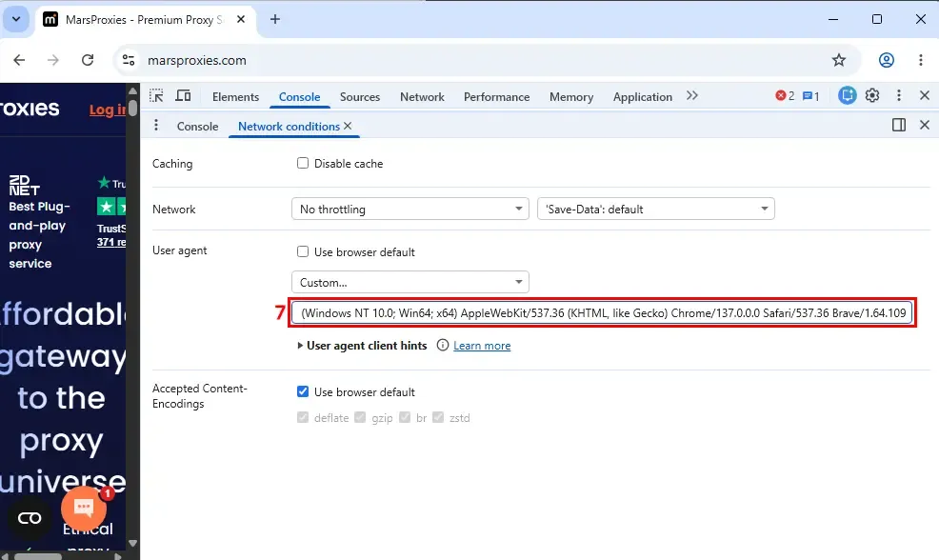Switch to the Application tab
The height and width of the screenshot is (560, 939).
(x=643, y=96)
